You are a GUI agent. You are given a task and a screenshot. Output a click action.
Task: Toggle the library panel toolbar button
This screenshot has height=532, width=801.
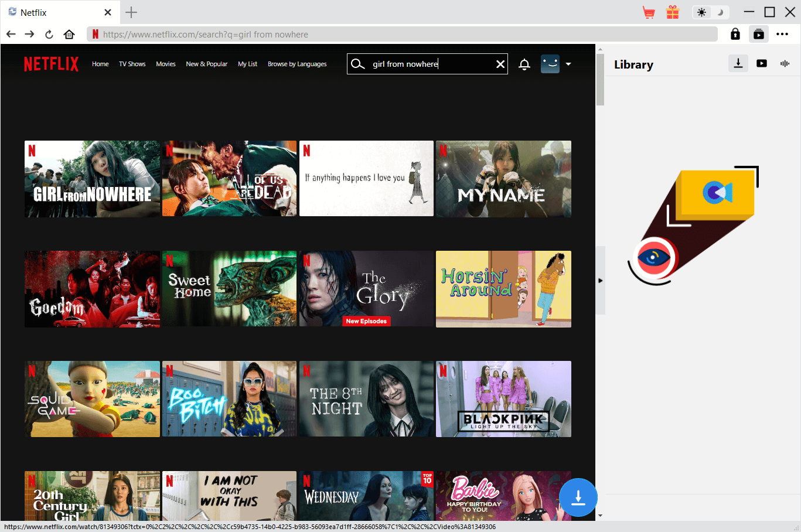pyautogui.click(x=759, y=34)
